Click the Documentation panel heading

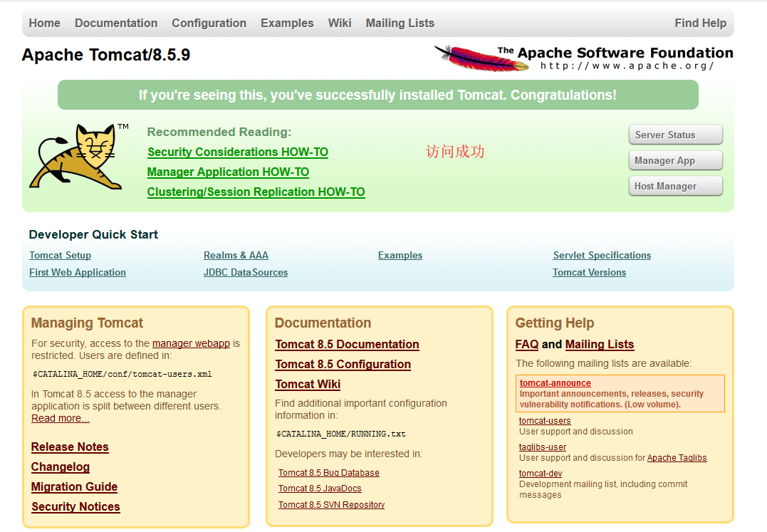coord(323,323)
